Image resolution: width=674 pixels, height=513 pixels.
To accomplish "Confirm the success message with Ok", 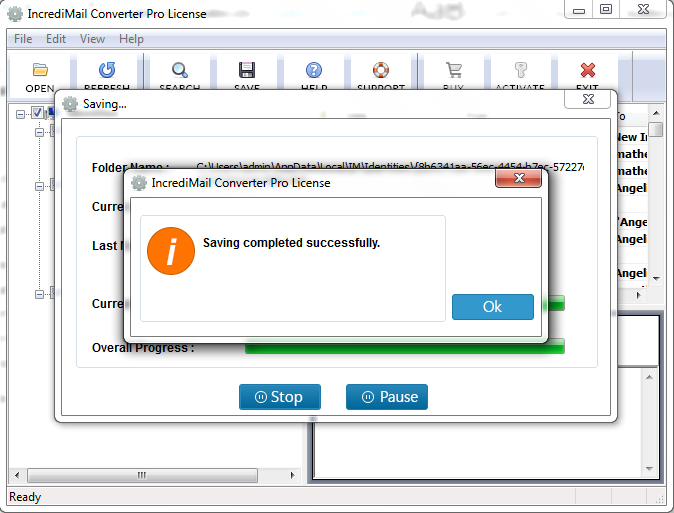I will coord(493,307).
